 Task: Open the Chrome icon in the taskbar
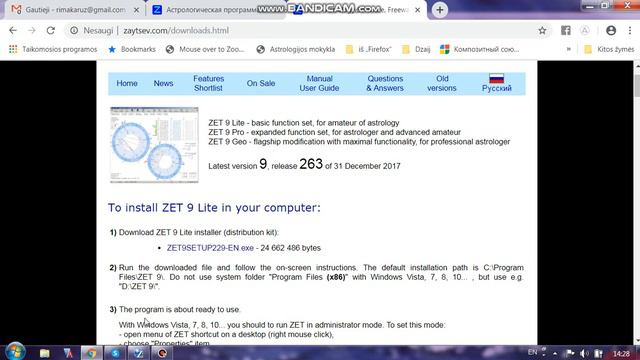(91, 353)
